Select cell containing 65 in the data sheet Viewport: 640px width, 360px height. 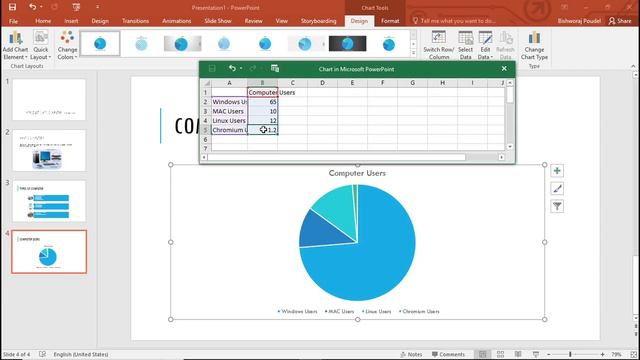(262, 102)
